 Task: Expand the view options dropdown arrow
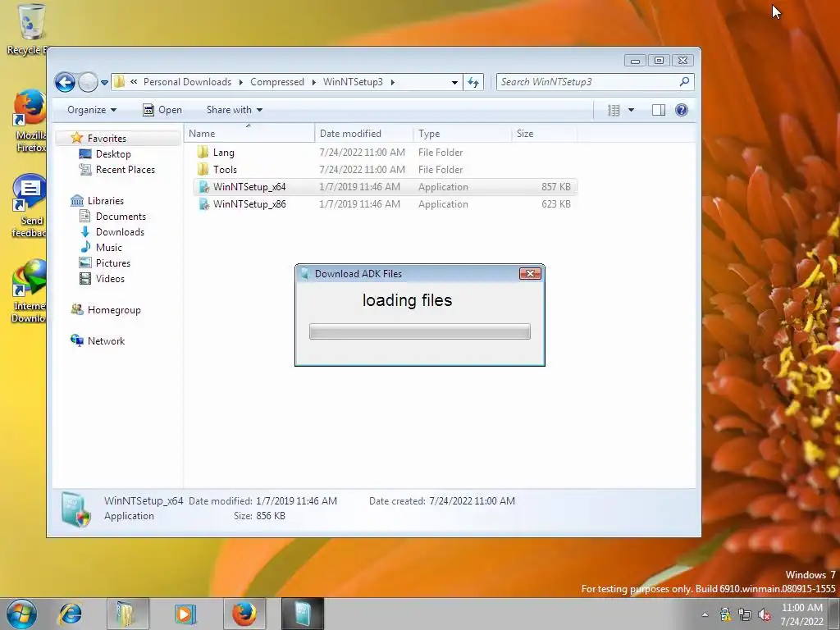(631, 111)
